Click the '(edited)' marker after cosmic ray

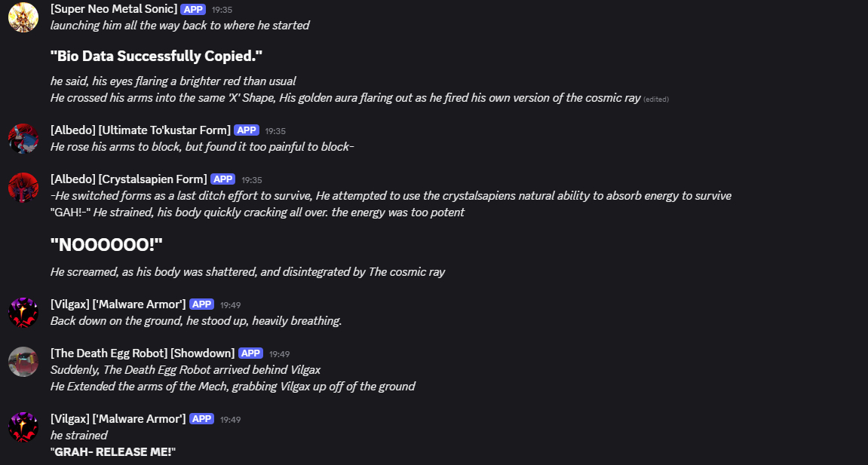pos(656,99)
